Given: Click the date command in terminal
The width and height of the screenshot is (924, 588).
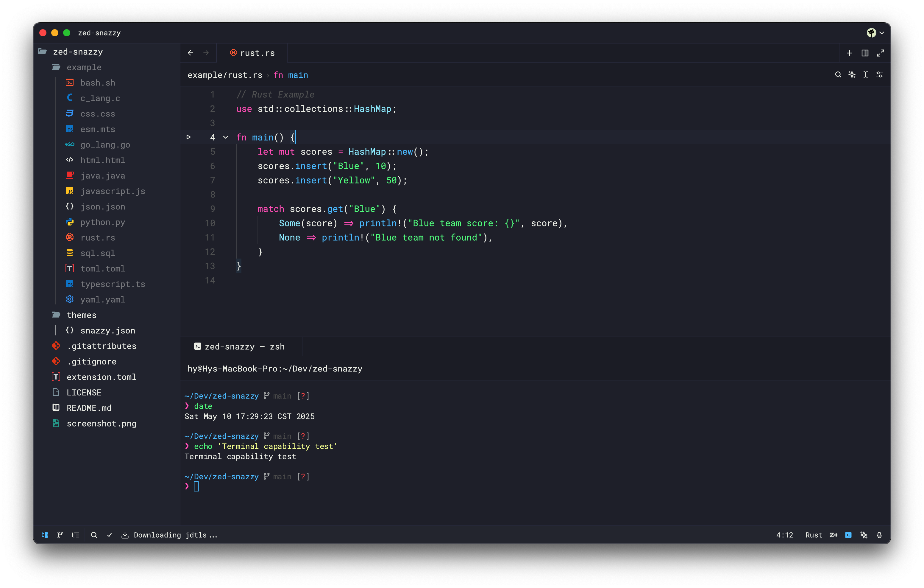Looking at the screenshot, I should (203, 406).
